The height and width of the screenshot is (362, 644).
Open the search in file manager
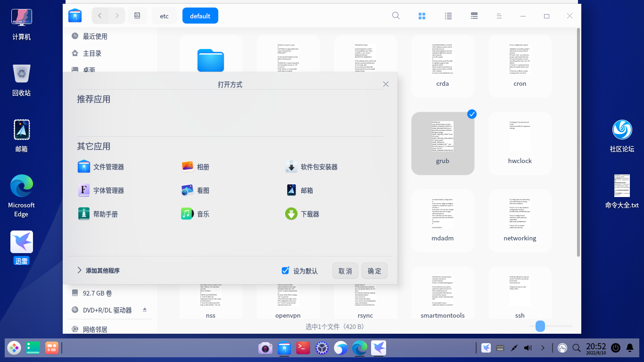pos(396,16)
